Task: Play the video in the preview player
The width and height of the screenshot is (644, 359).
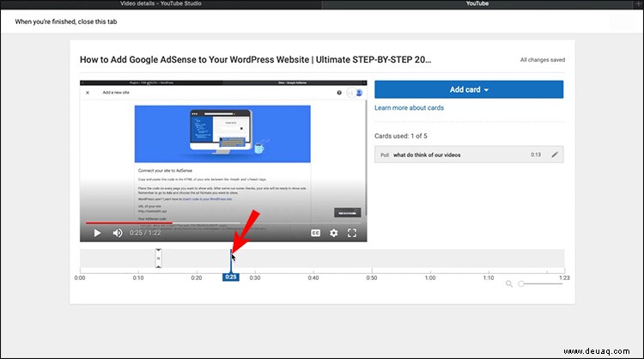Action: (97, 233)
